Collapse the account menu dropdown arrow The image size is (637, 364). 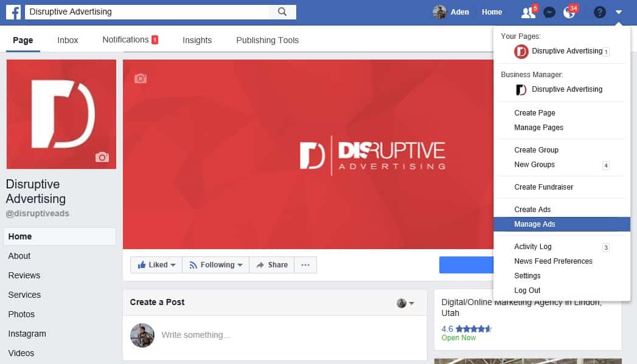[x=618, y=12]
